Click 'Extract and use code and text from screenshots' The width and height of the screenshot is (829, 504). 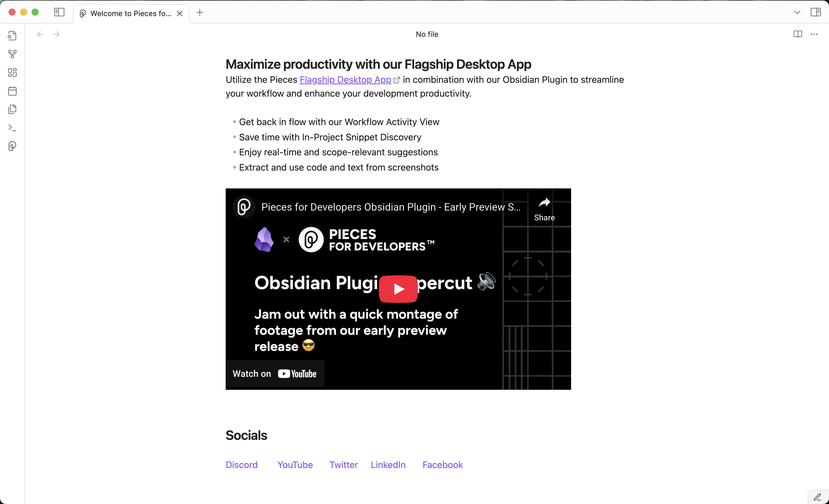tap(339, 167)
